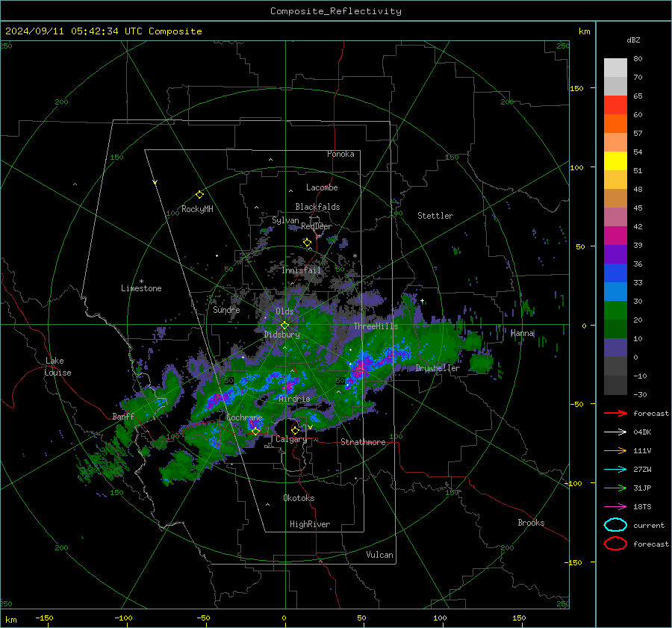
Task: Click the Blackfalds city label
Action: pos(317,207)
